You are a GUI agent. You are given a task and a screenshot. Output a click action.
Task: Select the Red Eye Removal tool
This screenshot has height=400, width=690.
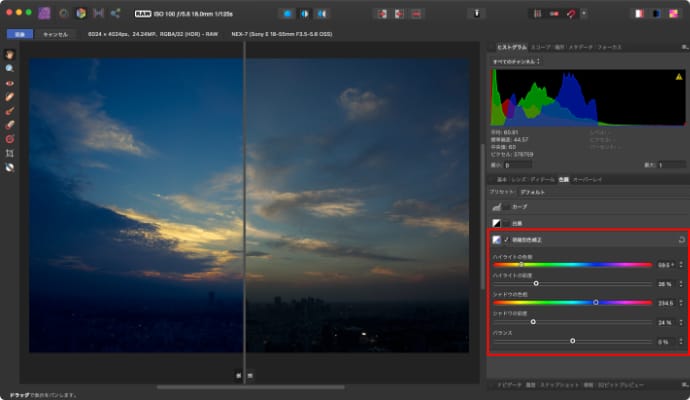coord(10,82)
